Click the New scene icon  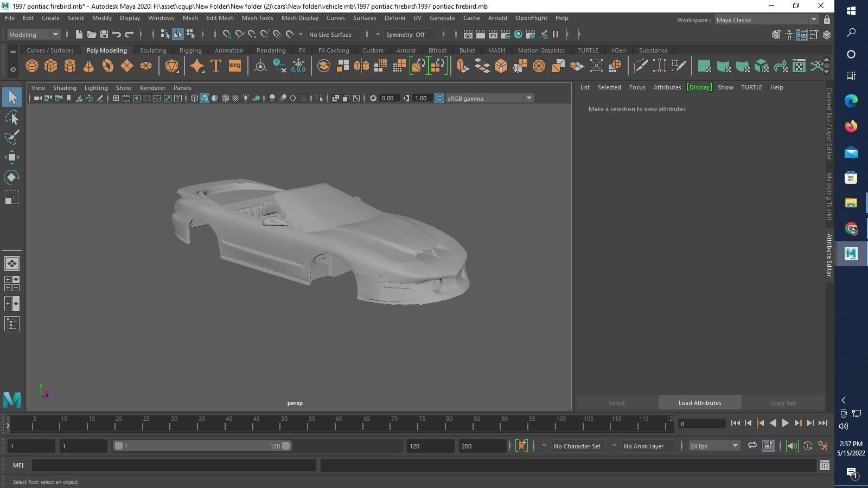point(79,34)
